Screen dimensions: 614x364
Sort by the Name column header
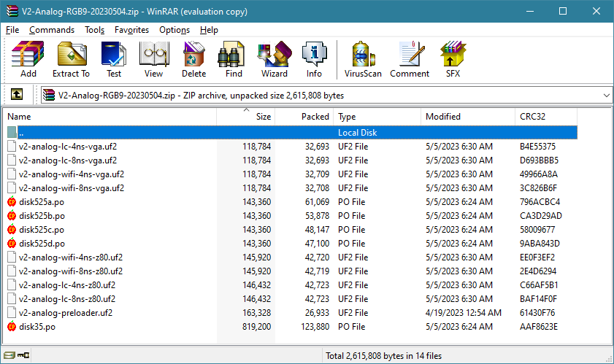110,116
